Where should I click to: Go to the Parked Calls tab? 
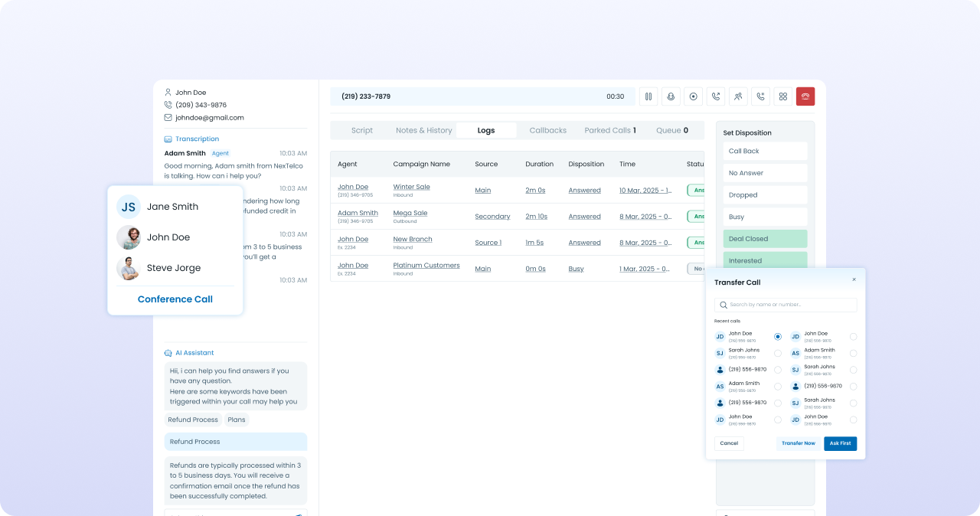point(609,131)
